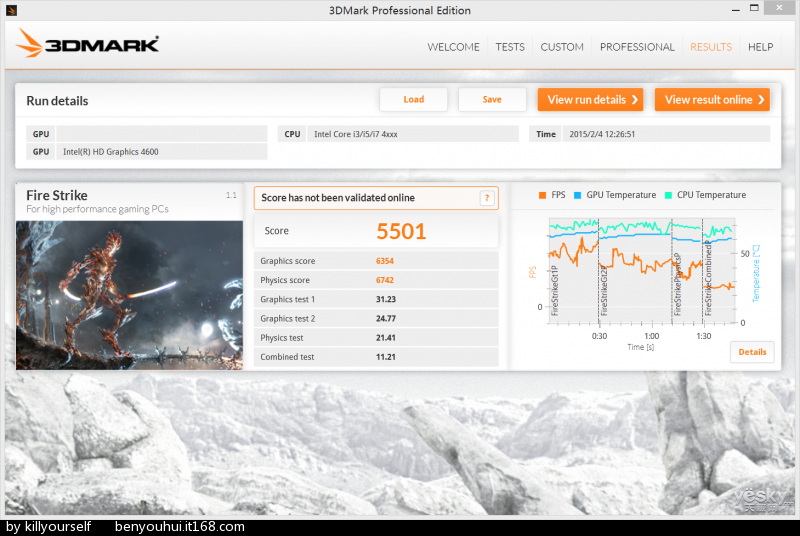
Task: Open the CUSTOM tab
Action: [562, 47]
